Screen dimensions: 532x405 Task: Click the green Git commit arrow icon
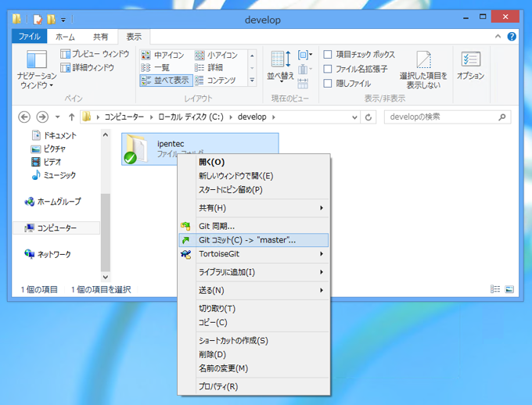[x=185, y=240]
